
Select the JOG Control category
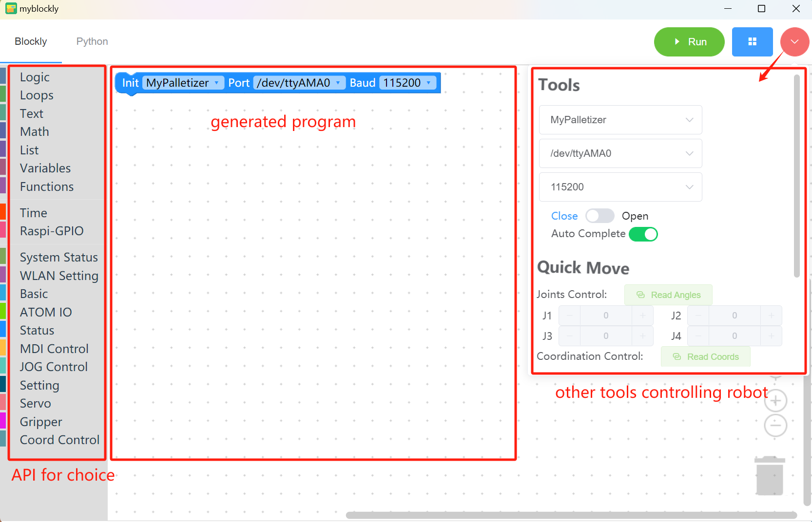tap(54, 367)
